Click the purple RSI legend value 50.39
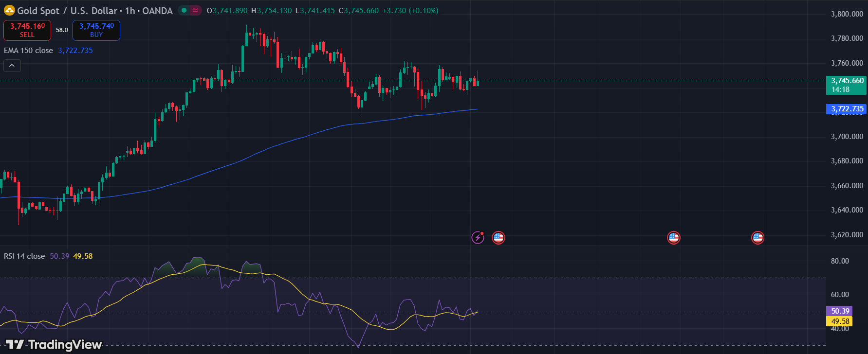868x354 pixels. coord(59,256)
